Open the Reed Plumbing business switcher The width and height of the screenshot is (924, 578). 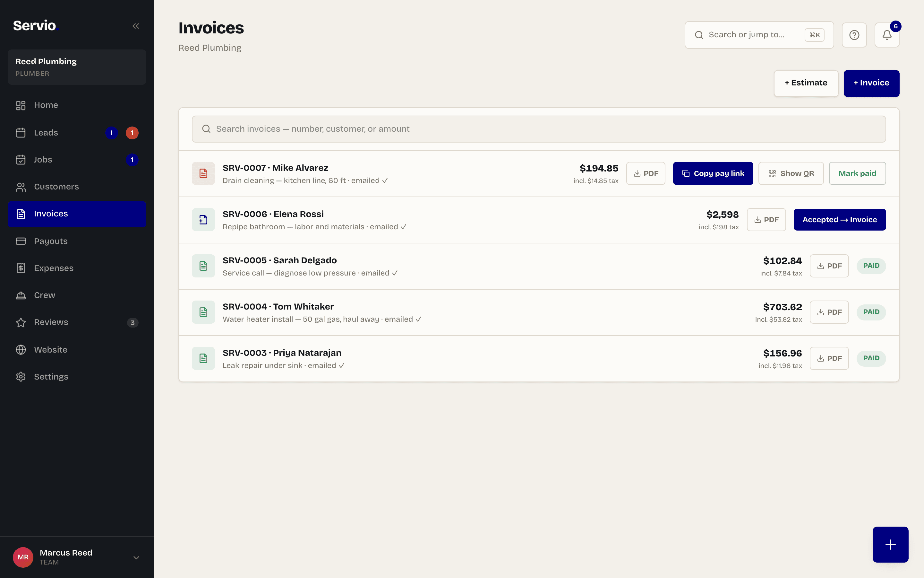[x=77, y=67]
